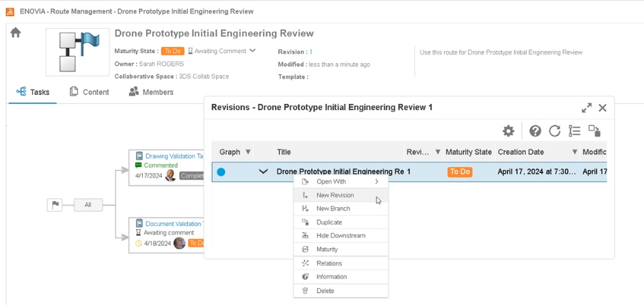Screen dimensions: 644x305
Task: Switch to the Content tab
Action: pos(89,93)
